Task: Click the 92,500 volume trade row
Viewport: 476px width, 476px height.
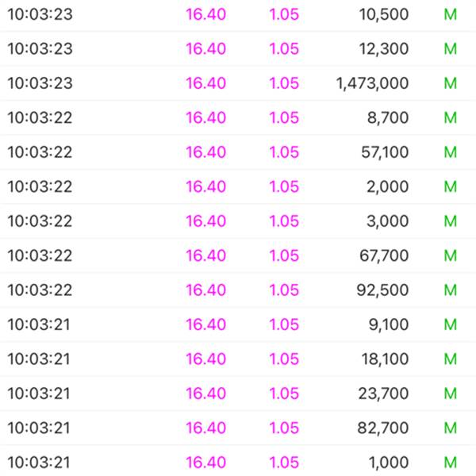Action: tap(238, 290)
